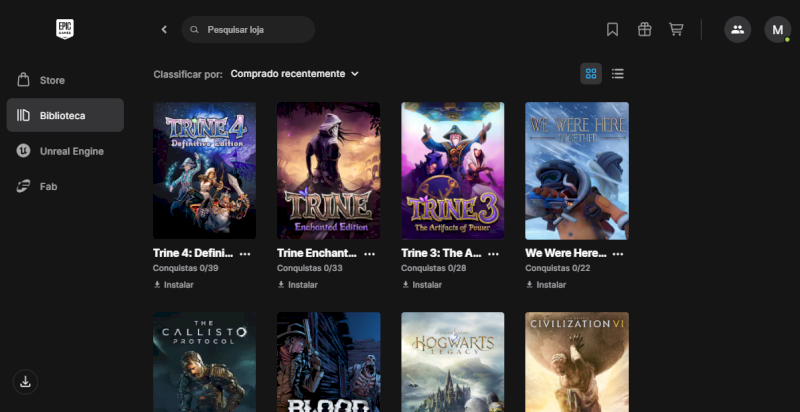Viewport: 800px width, 412px height.
Task: Open the gift redeem icon
Action: point(644,30)
